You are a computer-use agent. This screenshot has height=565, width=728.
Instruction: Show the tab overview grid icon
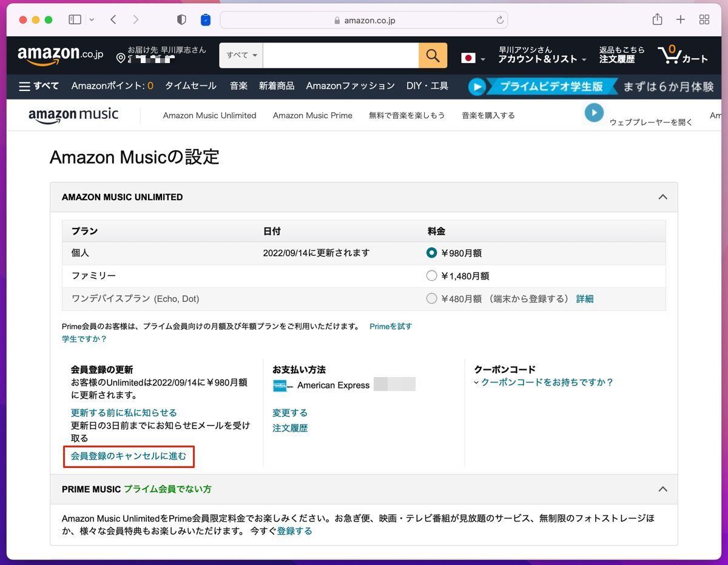click(704, 20)
